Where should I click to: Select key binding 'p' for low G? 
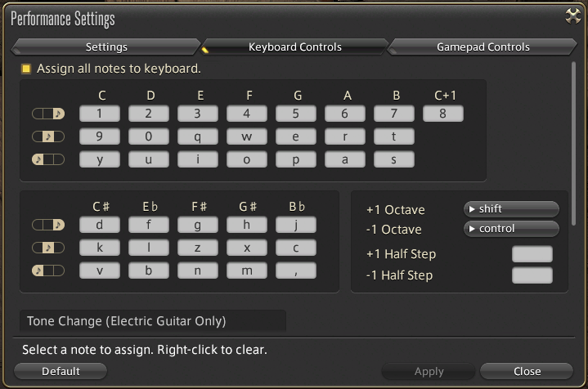tap(296, 159)
